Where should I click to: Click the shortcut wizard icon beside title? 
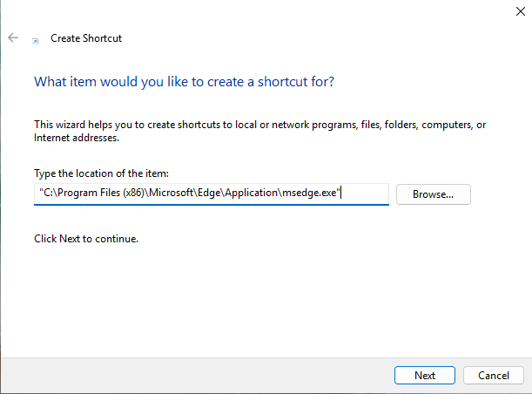pos(36,41)
